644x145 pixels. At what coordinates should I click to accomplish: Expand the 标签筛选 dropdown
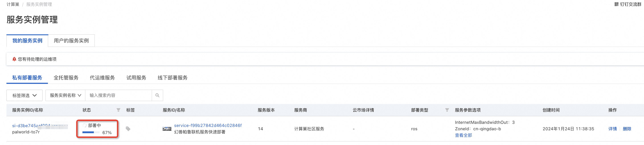point(25,95)
